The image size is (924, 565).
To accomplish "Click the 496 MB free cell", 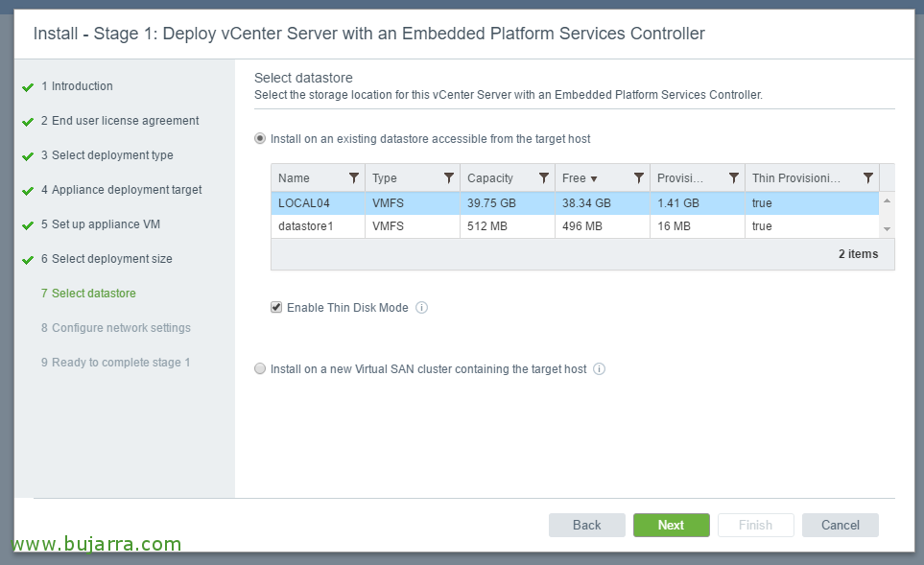I will click(582, 226).
